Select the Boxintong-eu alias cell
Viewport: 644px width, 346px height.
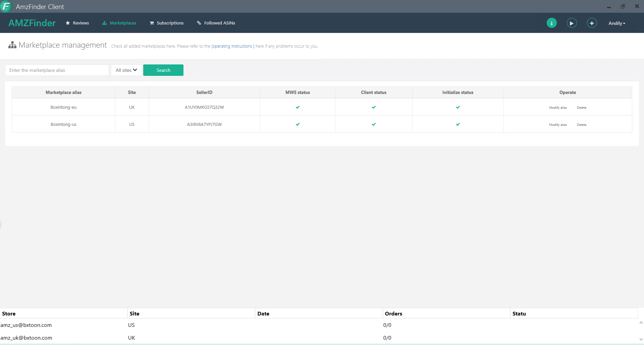63,107
